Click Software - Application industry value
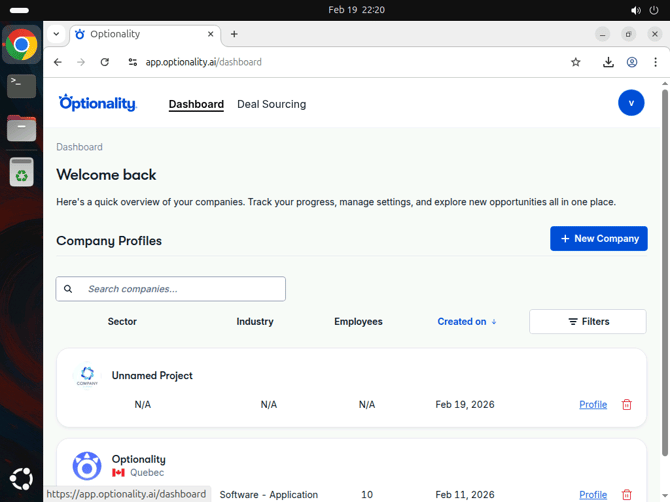 tap(269, 494)
